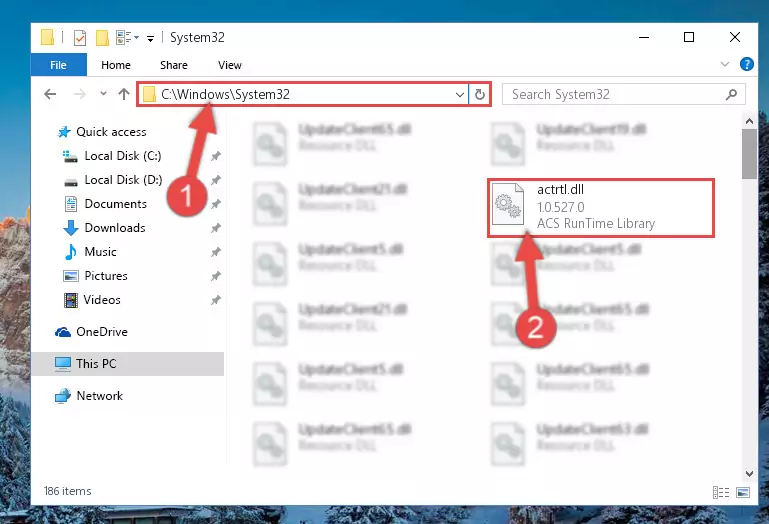Image resolution: width=769 pixels, height=524 pixels.
Task: Open Help via the blue question icon
Action: click(x=746, y=64)
